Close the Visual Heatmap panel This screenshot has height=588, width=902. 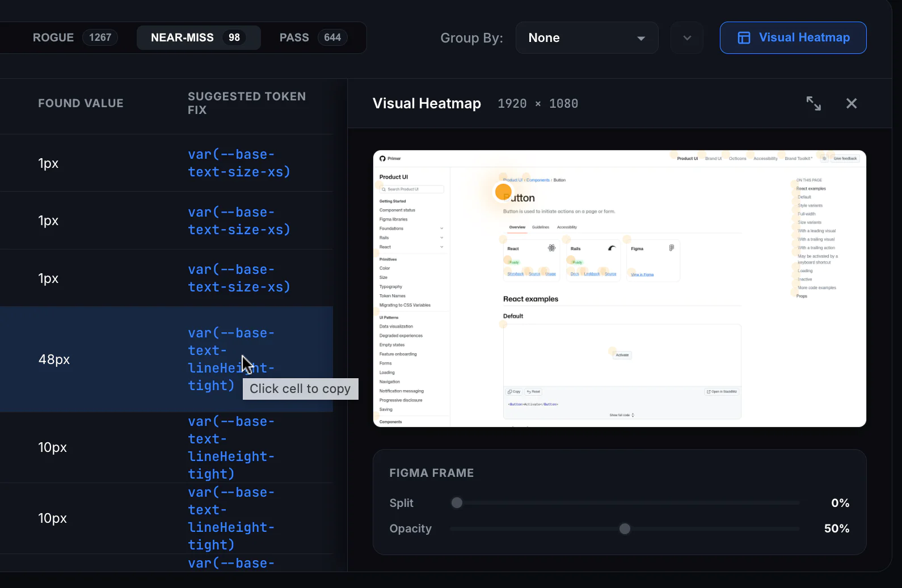point(852,103)
